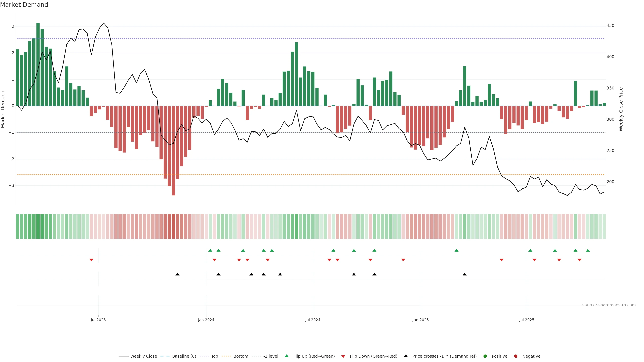Viewport: 644px width, 362px height.
Task: Click red Flip Down triangle legend icon
Action: click(343, 356)
